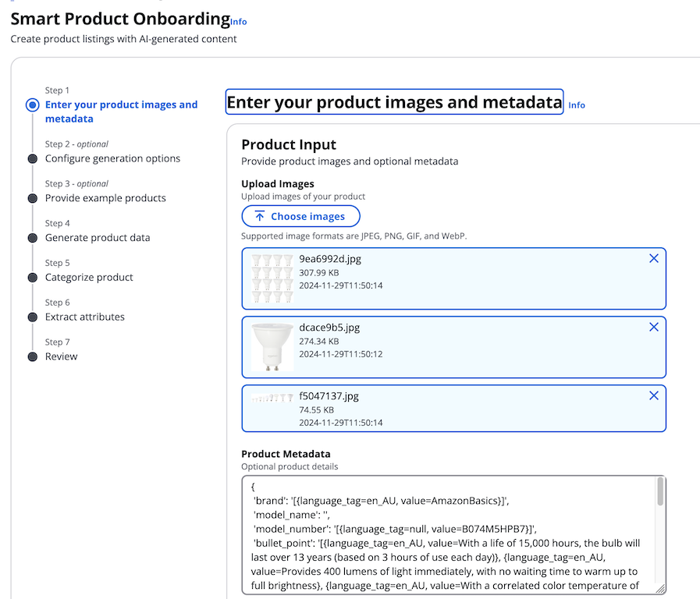Screen dimensions: 700x599
Task: Remove the f5047137.jpg uploaded image
Action: (654, 395)
